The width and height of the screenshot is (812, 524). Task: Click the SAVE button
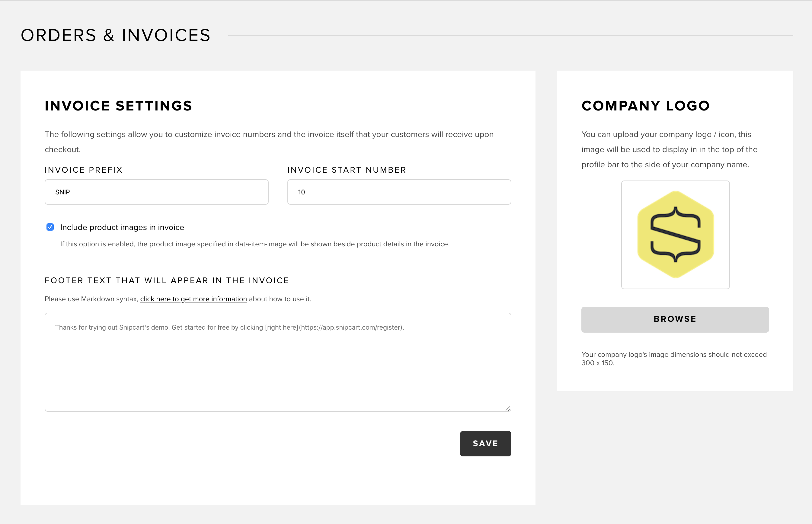pos(485,443)
